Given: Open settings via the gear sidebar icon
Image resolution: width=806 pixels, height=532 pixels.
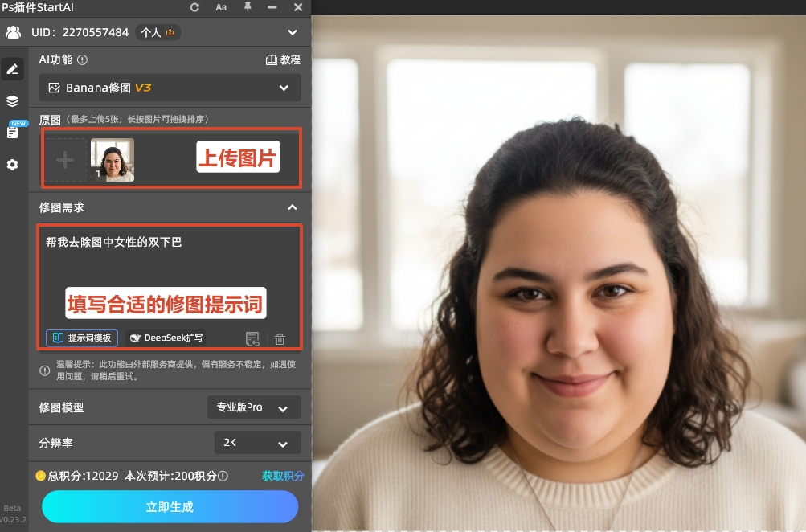Looking at the screenshot, I should (12, 165).
